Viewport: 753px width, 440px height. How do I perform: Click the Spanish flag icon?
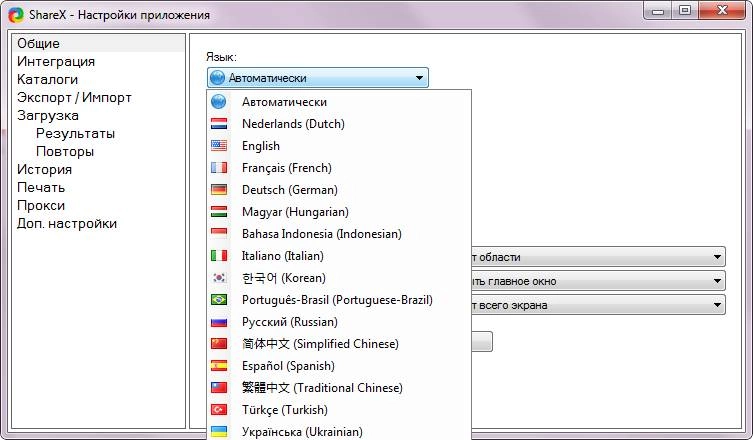(219, 366)
